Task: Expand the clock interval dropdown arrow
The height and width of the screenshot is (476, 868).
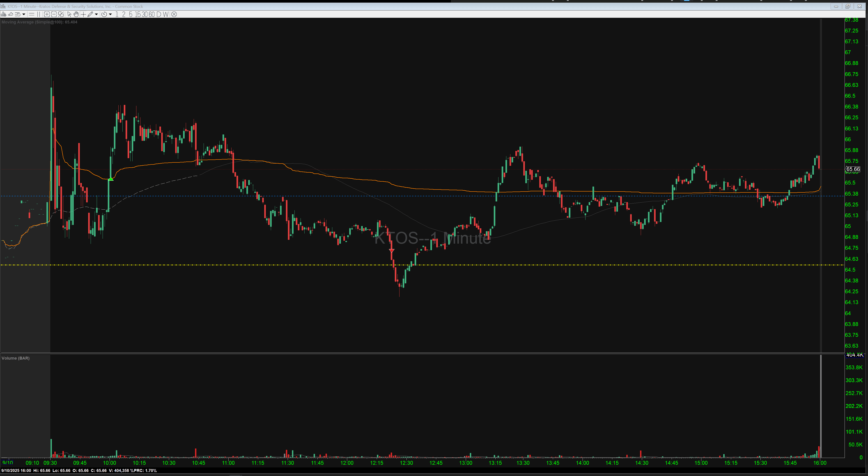Action: [110, 14]
